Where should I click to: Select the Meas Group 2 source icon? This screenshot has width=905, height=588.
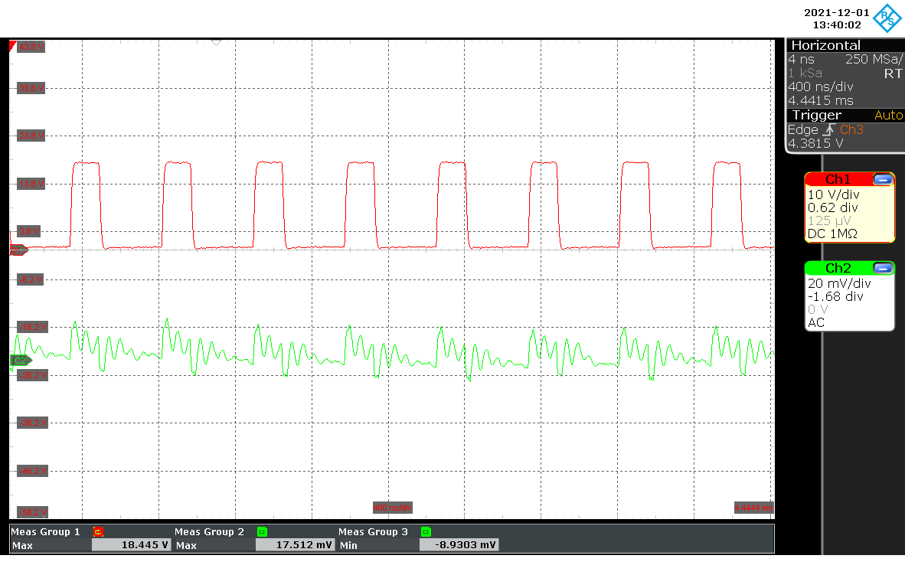tap(260, 531)
